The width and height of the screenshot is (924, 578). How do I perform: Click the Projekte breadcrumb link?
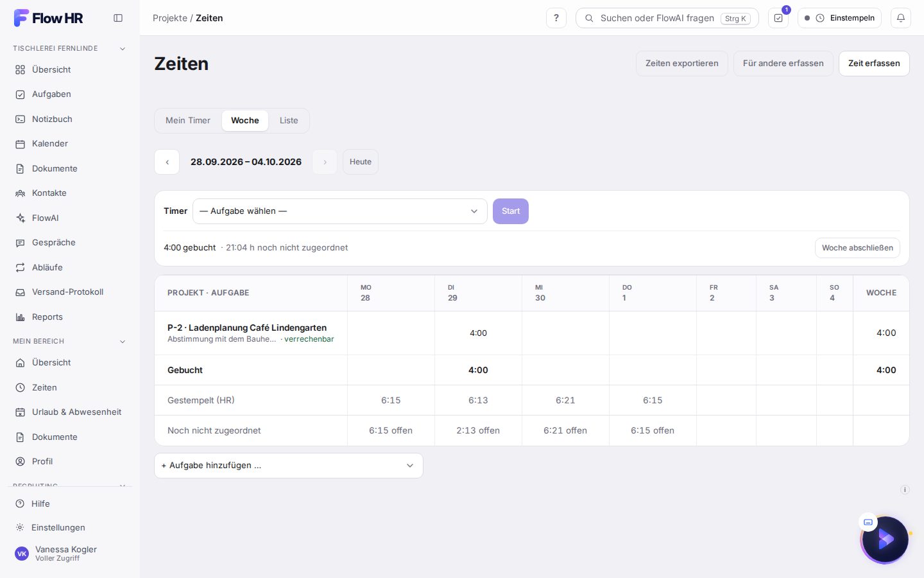coord(170,18)
